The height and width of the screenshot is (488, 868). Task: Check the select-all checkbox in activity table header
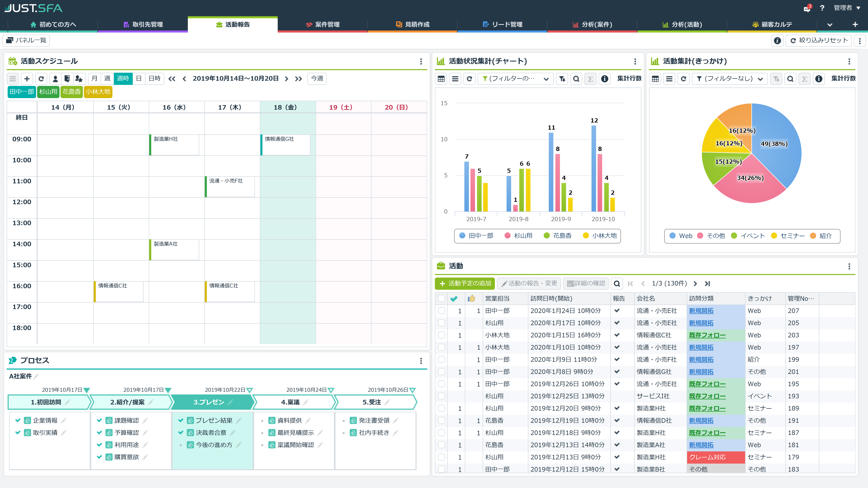pyautogui.click(x=441, y=298)
